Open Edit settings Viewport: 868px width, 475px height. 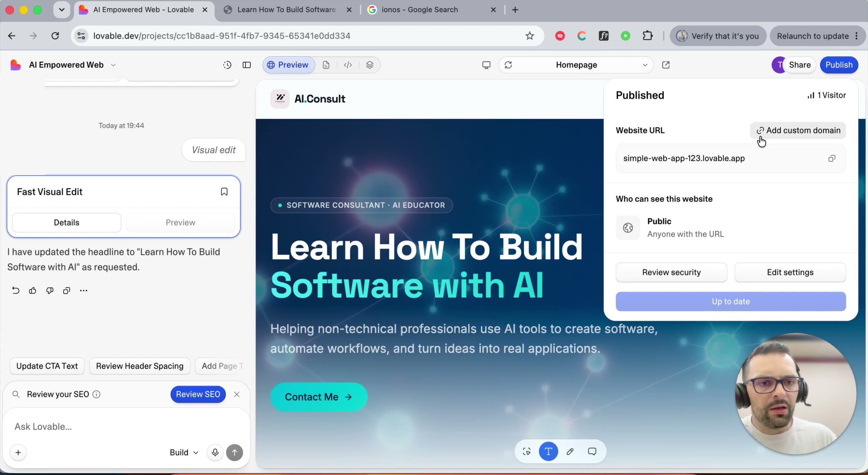pyautogui.click(x=790, y=272)
